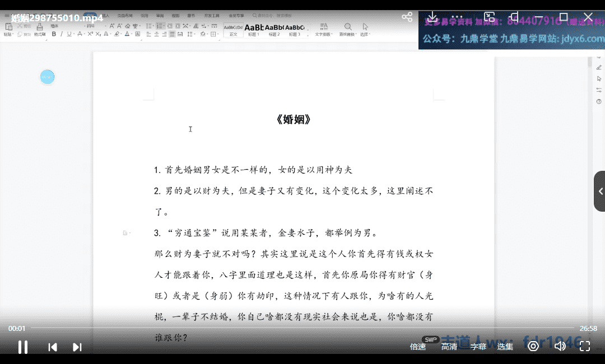This screenshot has height=364, width=605.
Task: Enter fullscreen mode
Action: click(x=584, y=346)
